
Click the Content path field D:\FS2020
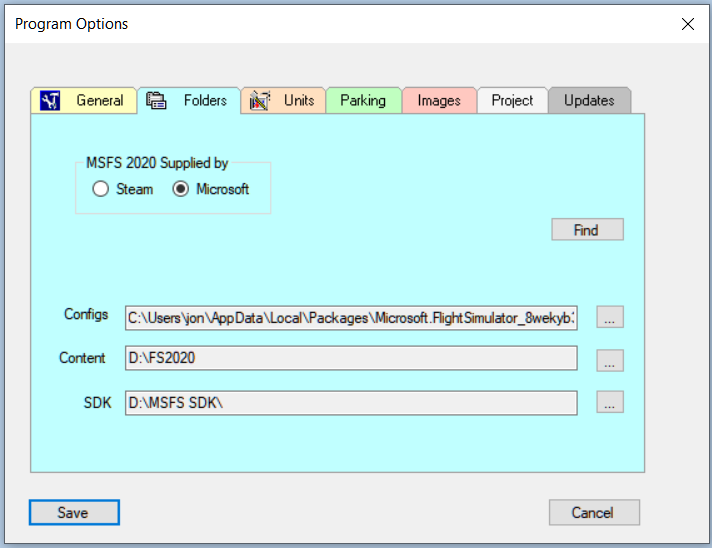tap(351, 358)
